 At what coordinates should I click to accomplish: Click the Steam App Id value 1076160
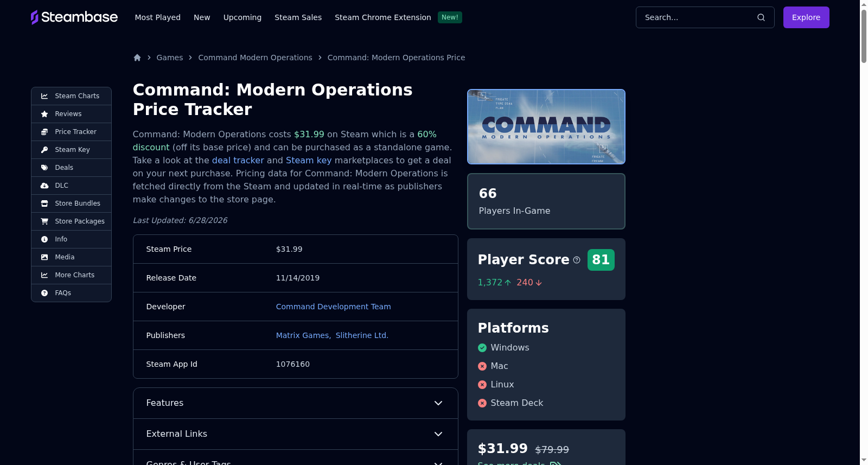293,364
